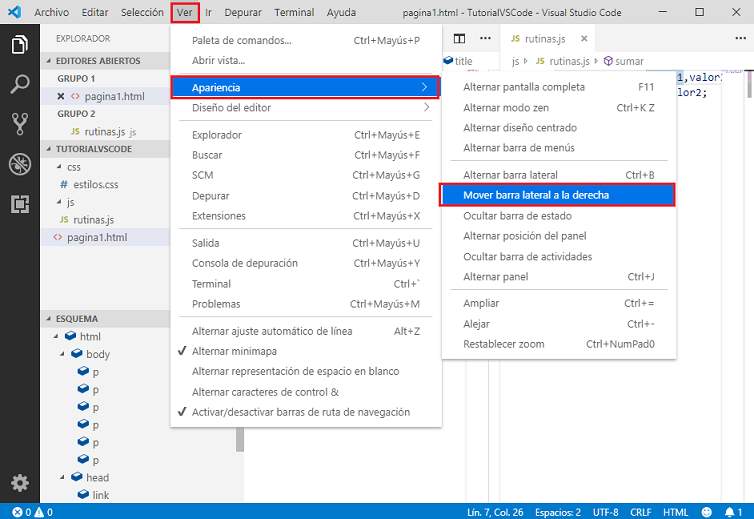Open rutinas.js in the js folder
Image resolution: width=754 pixels, height=519 pixels.
point(93,220)
